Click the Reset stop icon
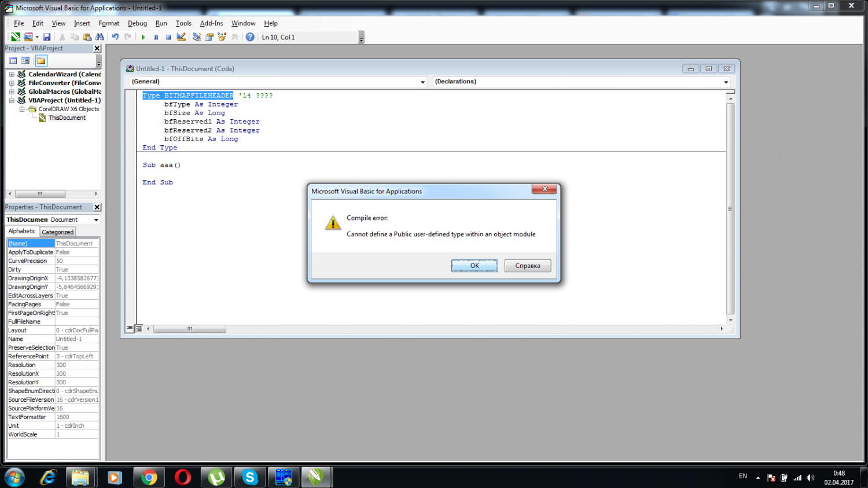This screenshot has width=868, height=488. pos(168,37)
